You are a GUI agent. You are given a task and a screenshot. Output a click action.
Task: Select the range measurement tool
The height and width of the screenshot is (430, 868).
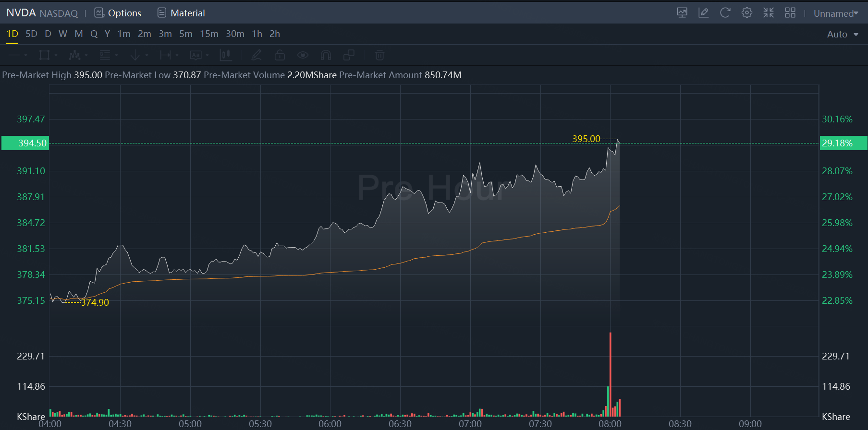pos(165,55)
